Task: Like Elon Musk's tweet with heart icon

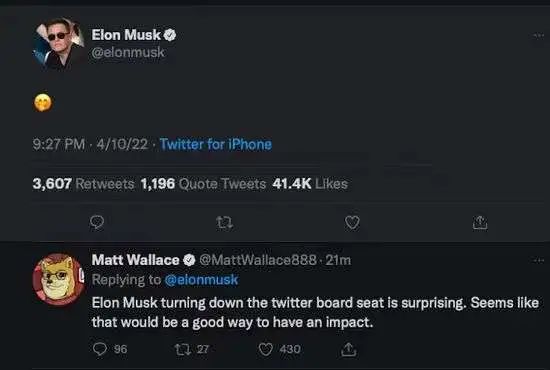Action: [352, 223]
